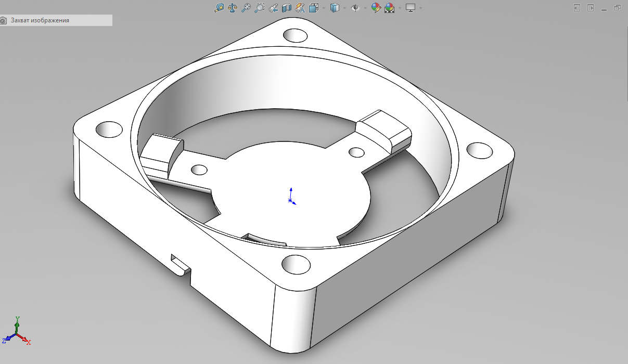The height and width of the screenshot is (364, 628).
Task: Click the 'Захват изображения' tab
Action: pos(56,20)
